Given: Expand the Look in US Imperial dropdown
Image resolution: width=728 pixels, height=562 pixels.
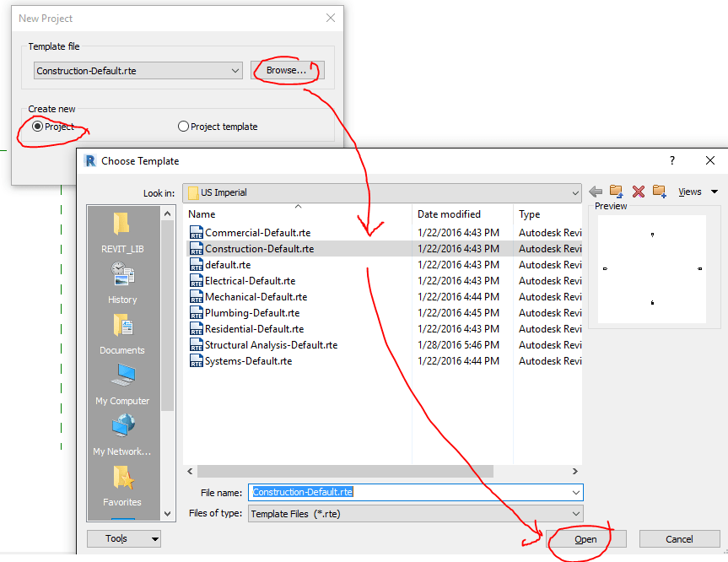Looking at the screenshot, I should 381,192.
